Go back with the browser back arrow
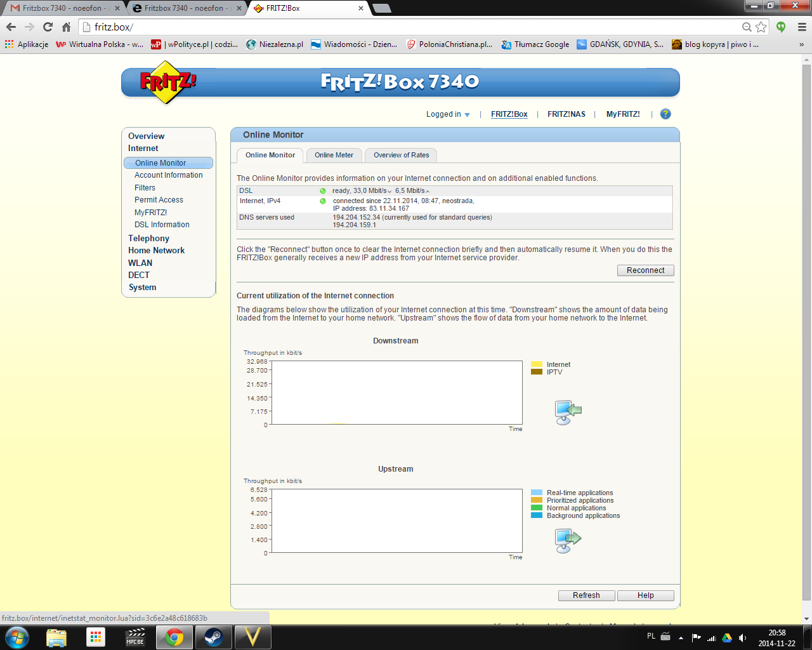 click(x=11, y=27)
